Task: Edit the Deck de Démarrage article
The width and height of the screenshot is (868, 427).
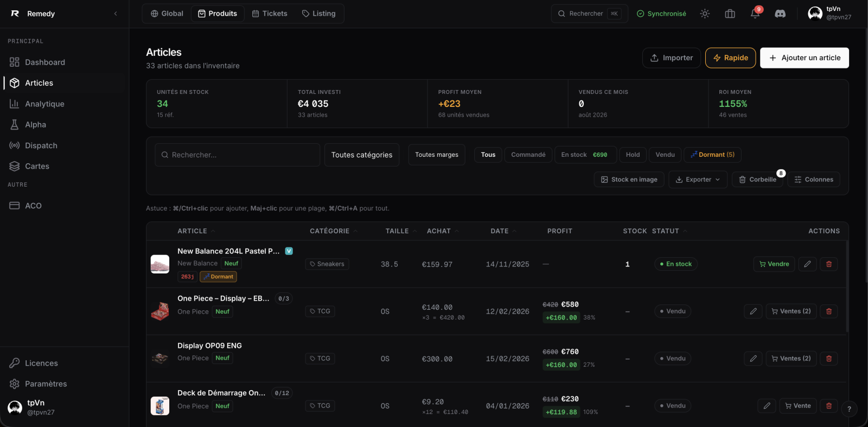Action: click(767, 406)
